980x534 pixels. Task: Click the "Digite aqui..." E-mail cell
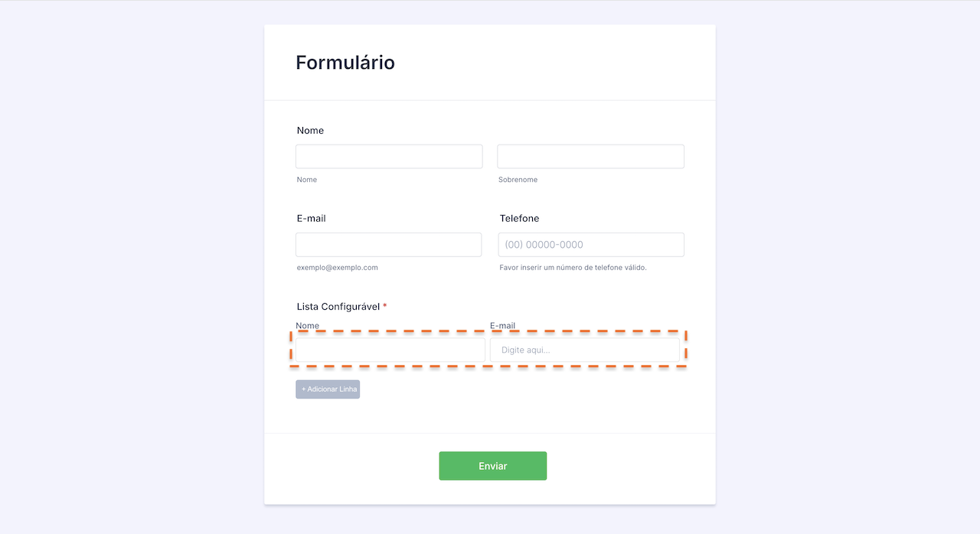584,350
